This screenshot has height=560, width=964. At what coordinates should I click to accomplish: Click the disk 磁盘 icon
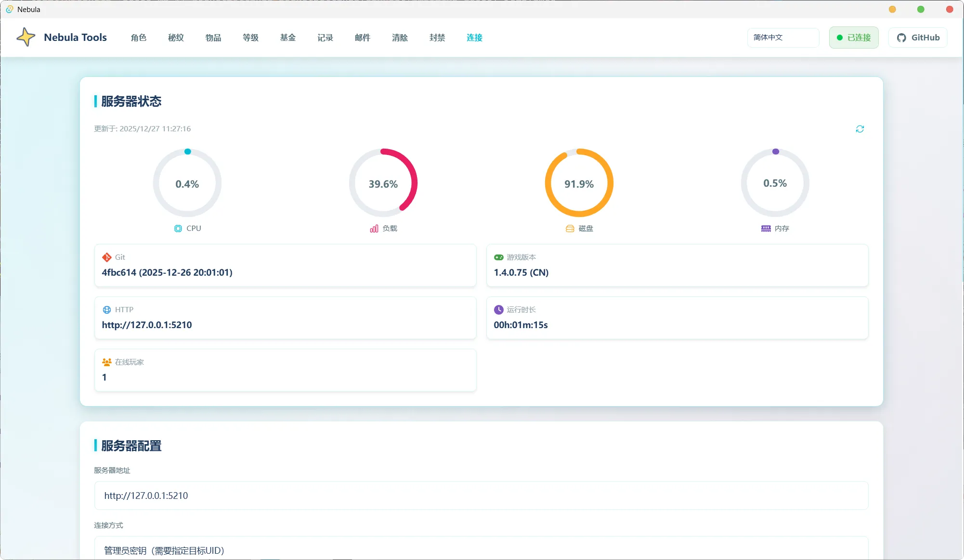[x=570, y=229]
